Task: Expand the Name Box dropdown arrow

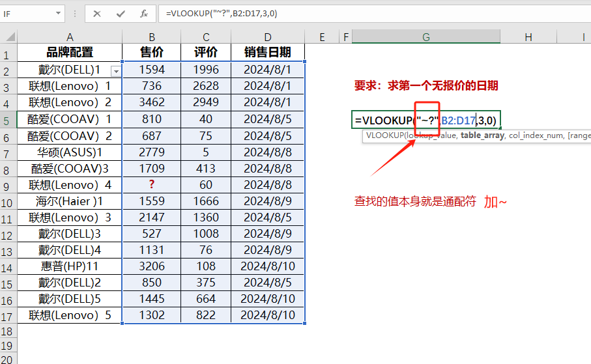Action: coord(59,14)
